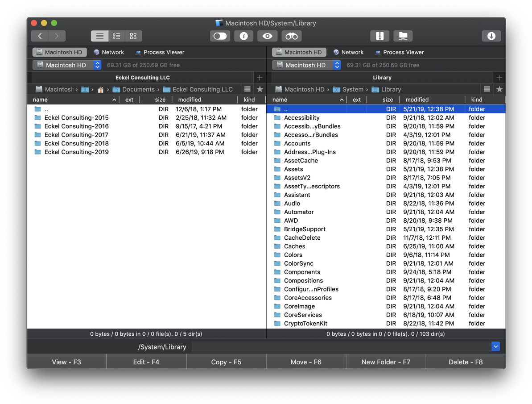
Task: Switch to full list view mode
Action: pos(100,36)
